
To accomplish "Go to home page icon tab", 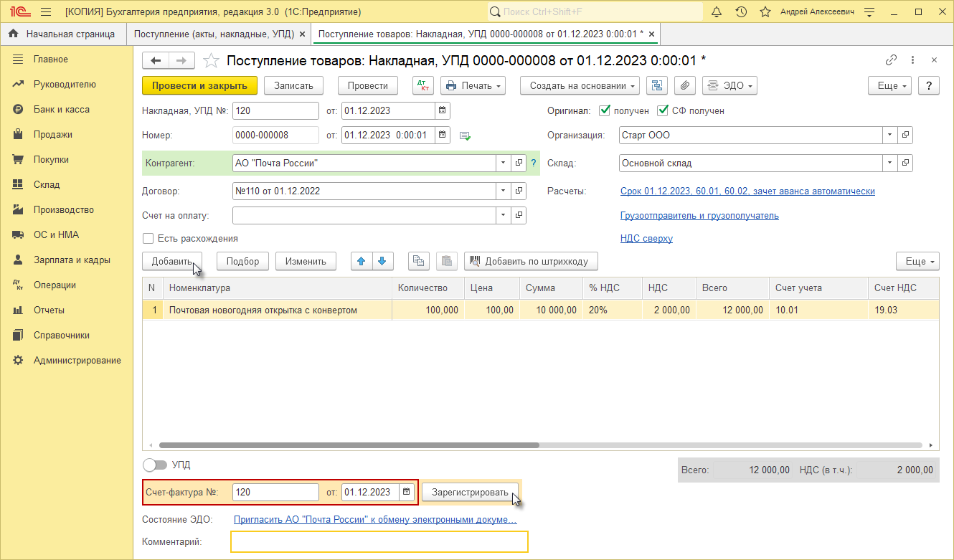I will 14,34.
